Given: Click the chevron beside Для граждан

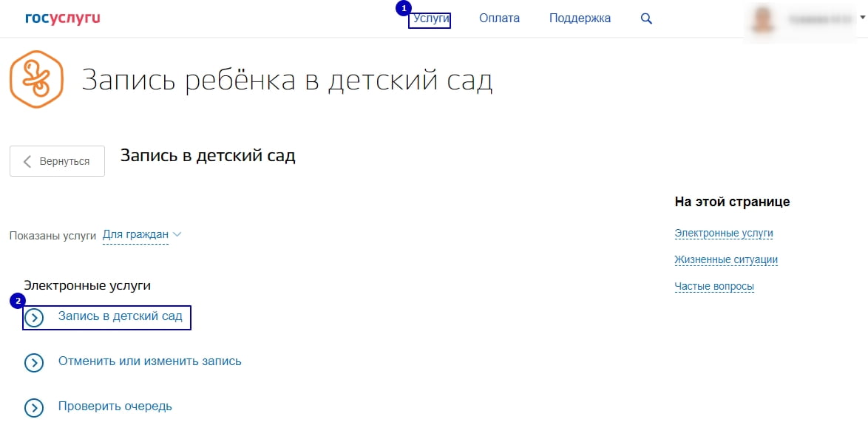Looking at the screenshot, I should click(176, 235).
